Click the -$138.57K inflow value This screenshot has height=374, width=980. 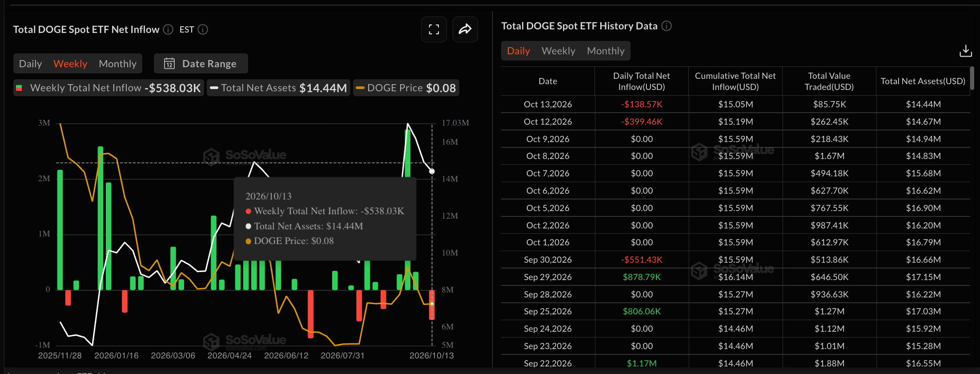pyautogui.click(x=642, y=104)
